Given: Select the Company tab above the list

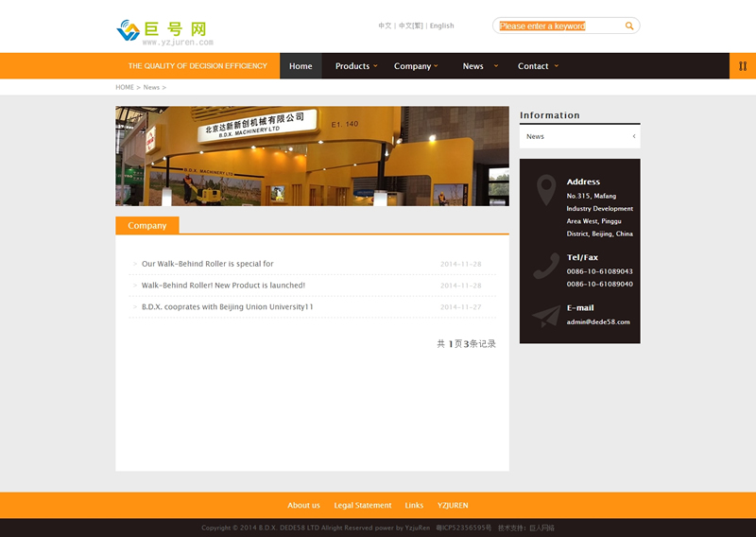Looking at the screenshot, I should [x=146, y=226].
